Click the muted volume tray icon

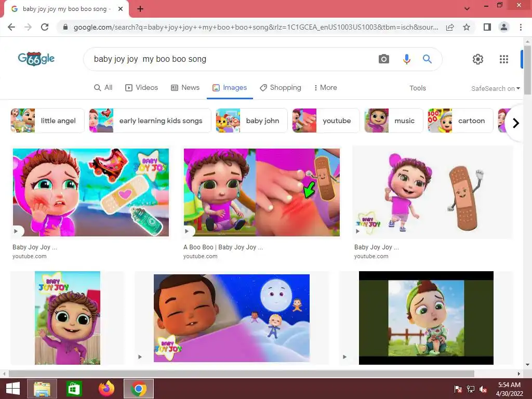pos(484,389)
